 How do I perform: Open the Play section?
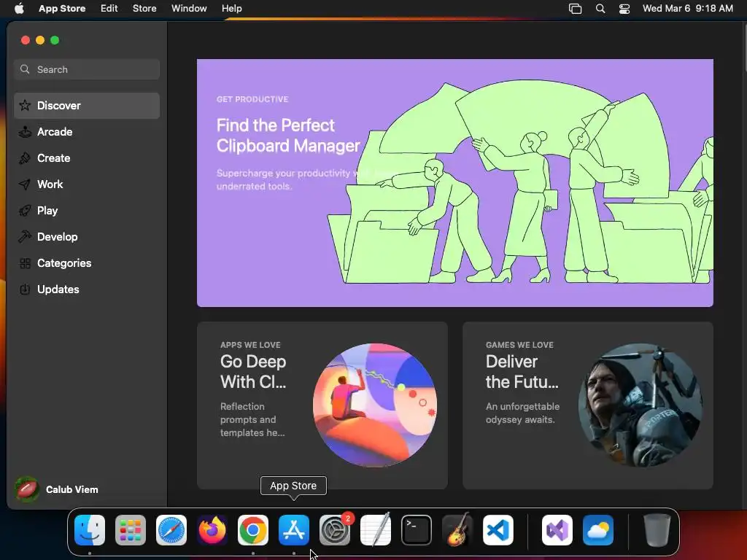click(x=87, y=211)
